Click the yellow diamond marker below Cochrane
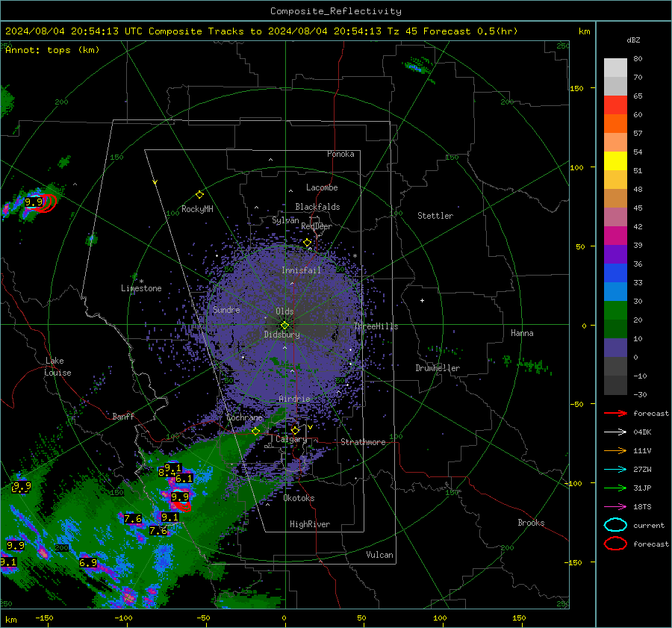Viewport: 672px width, 628px height. click(x=256, y=432)
